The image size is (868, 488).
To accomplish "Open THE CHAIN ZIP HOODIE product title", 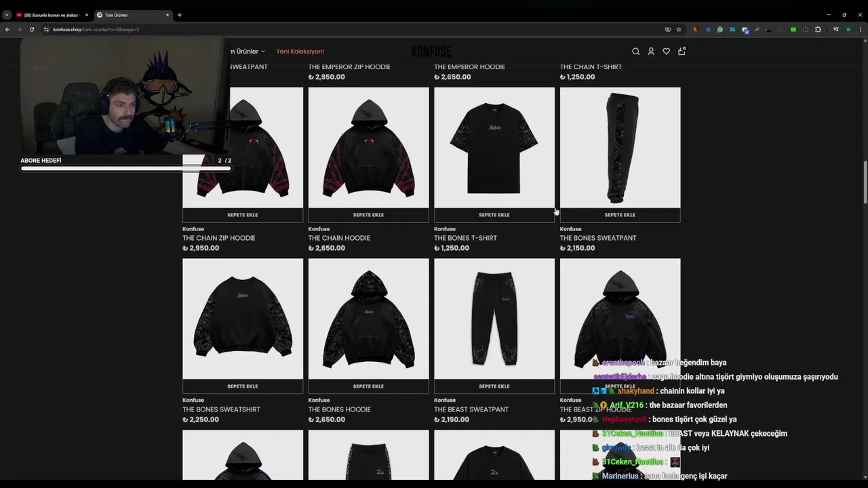I will (x=218, y=238).
